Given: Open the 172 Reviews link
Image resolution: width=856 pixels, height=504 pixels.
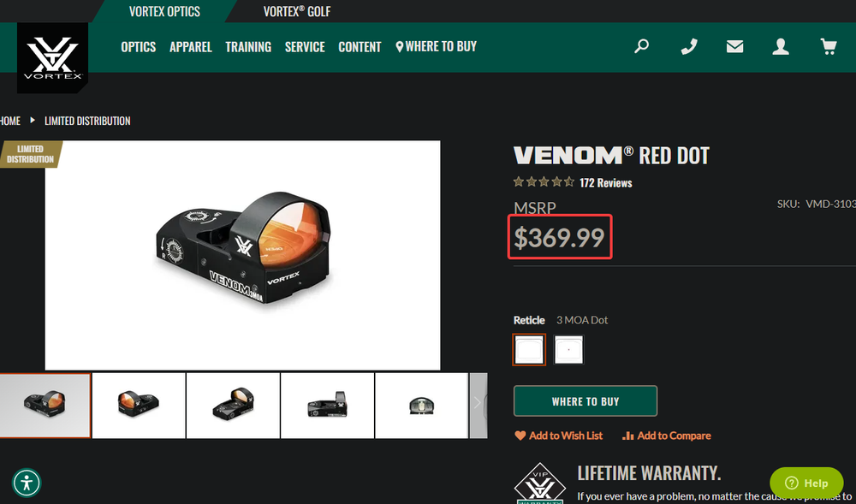Looking at the screenshot, I should [605, 183].
